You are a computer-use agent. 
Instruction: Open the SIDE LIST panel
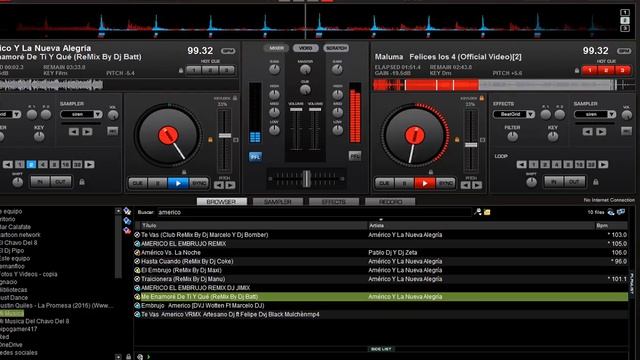click(381, 349)
